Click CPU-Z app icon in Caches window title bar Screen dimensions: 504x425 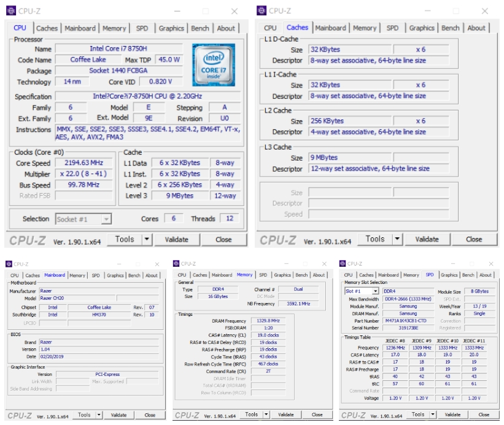262,10
